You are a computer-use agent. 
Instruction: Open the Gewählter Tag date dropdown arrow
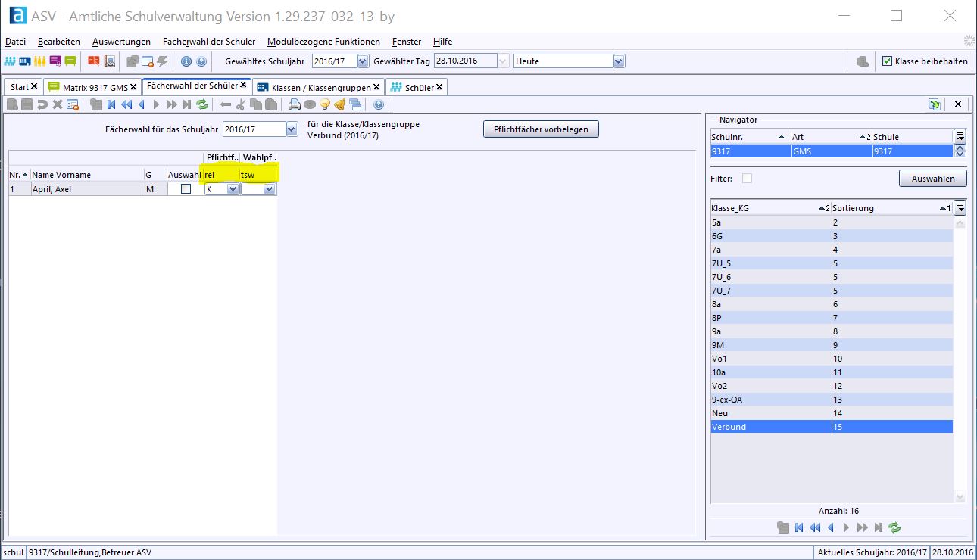(x=504, y=61)
